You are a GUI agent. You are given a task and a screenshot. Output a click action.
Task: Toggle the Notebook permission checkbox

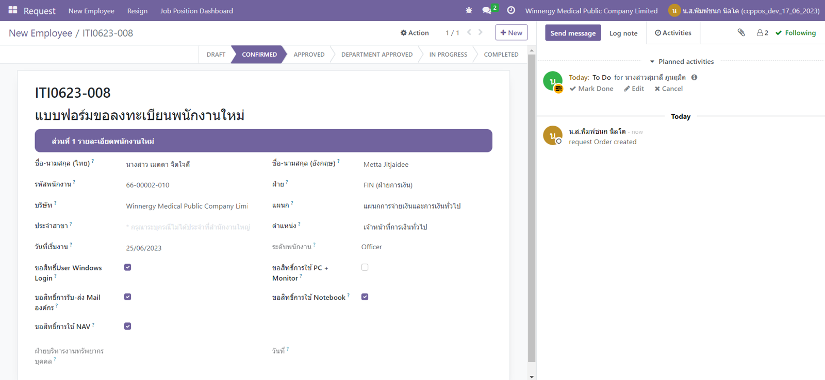pyautogui.click(x=365, y=297)
